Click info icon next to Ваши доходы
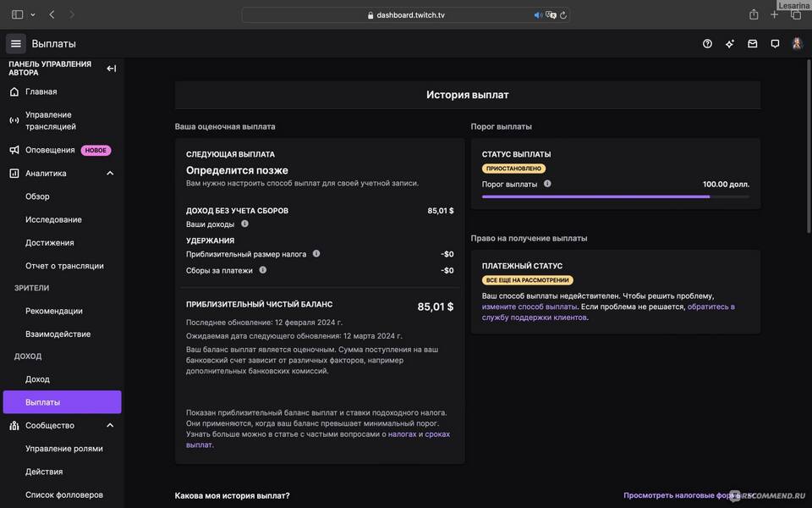Screen dimensions: 812x508 (244, 224)
